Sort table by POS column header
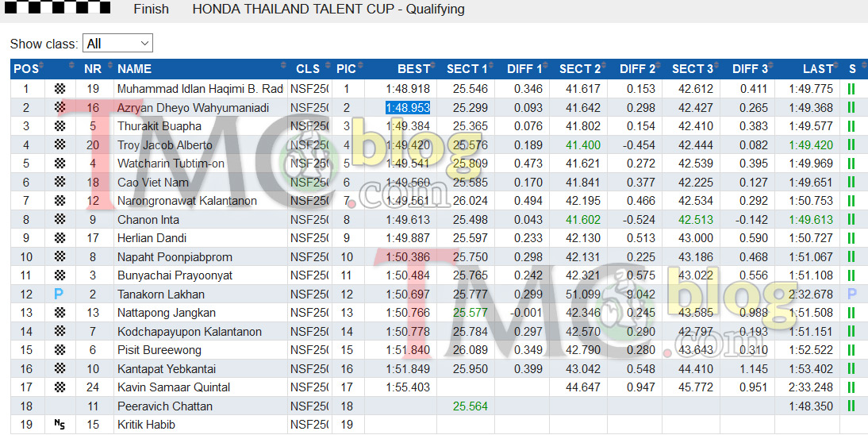This screenshot has width=868, height=435. (x=28, y=69)
